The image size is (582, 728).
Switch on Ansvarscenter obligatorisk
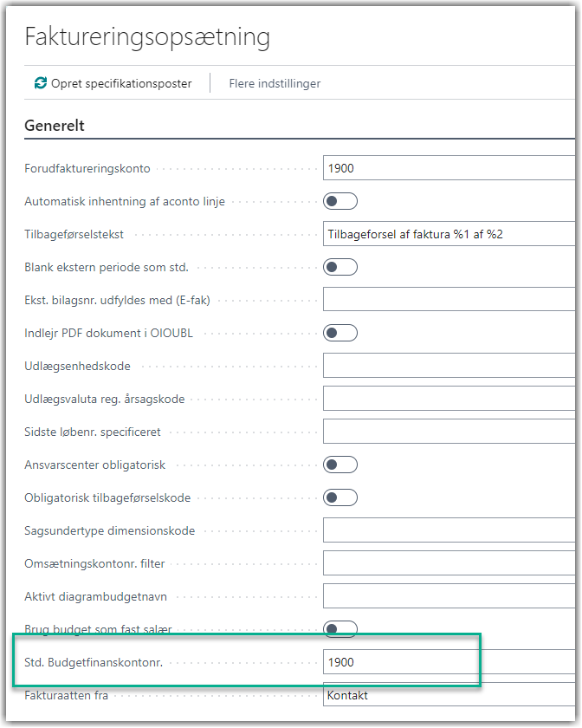(x=340, y=465)
